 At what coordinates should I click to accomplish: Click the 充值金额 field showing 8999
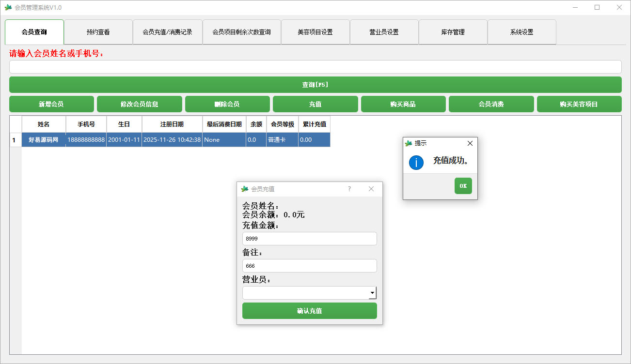pyautogui.click(x=309, y=238)
